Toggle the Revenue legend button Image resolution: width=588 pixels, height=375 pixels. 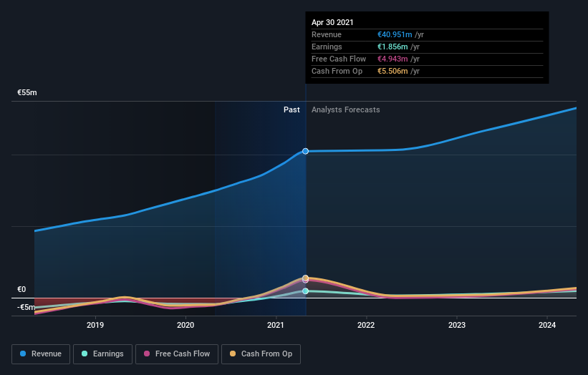coord(41,354)
